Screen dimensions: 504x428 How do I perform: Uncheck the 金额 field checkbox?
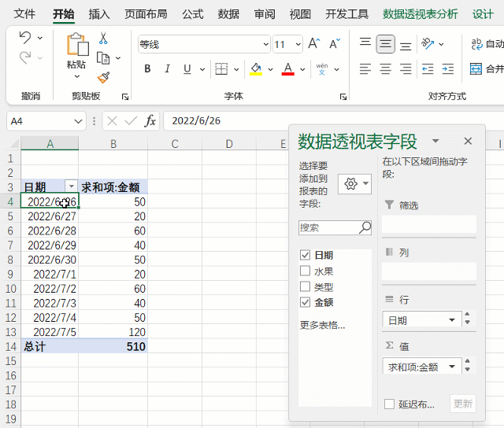(x=306, y=302)
